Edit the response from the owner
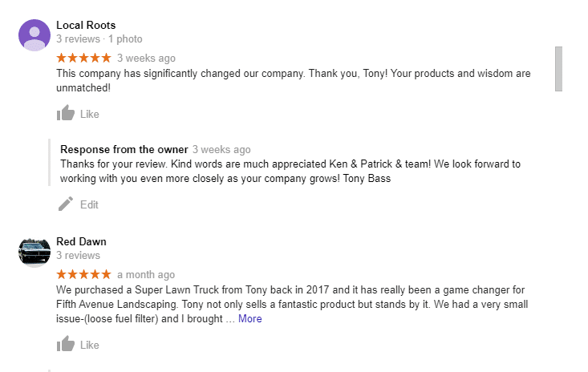588x372 pixels. click(x=79, y=204)
